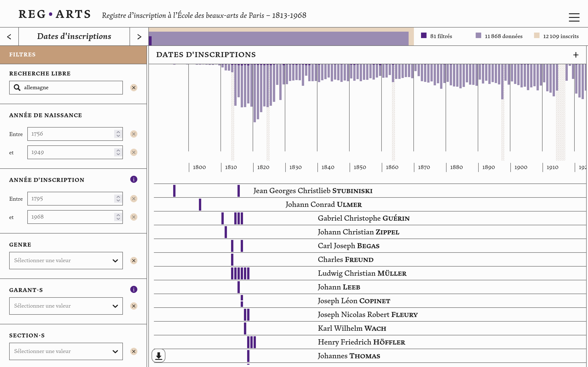This screenshot has width=588, height=367.
Task: Open info for Garant·s filter
Action: (134, 289)
